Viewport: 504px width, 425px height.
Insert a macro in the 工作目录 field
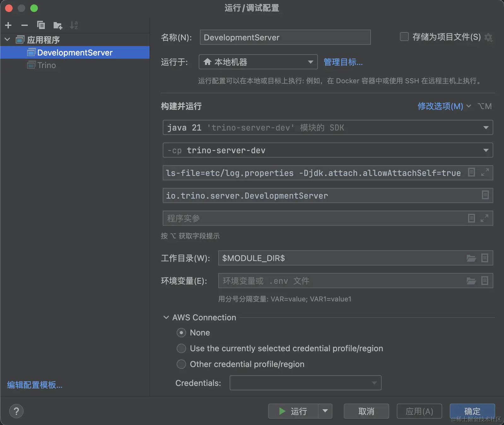click(485, 258)
